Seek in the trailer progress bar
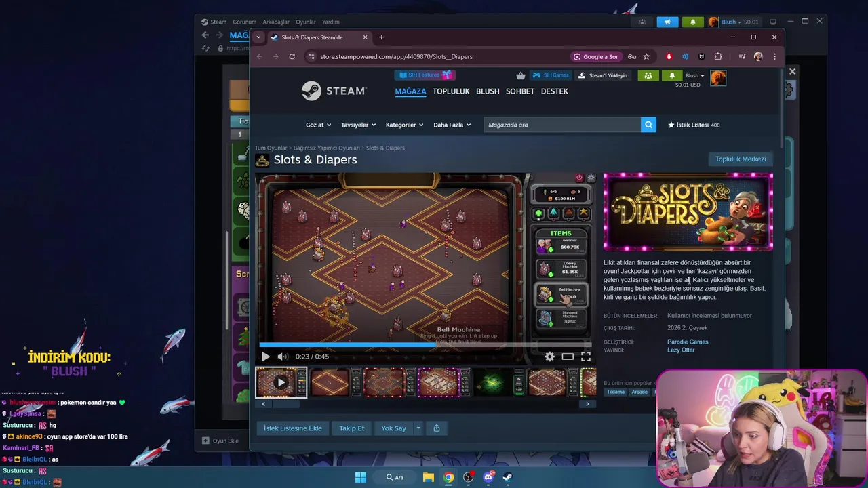868x488 pixels. click(425, 345)
